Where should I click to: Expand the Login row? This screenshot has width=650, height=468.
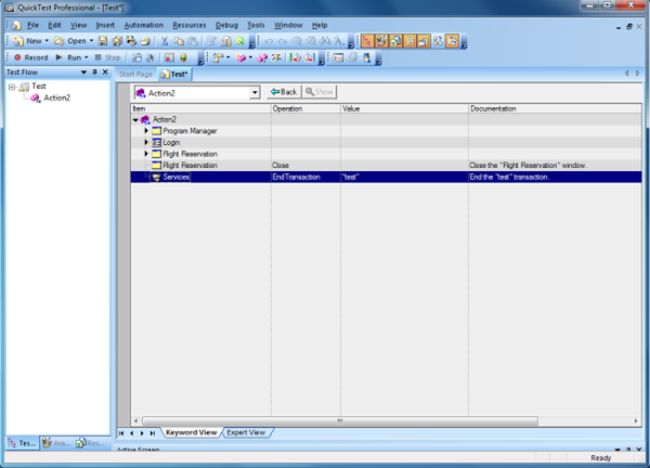coord(146,142)
